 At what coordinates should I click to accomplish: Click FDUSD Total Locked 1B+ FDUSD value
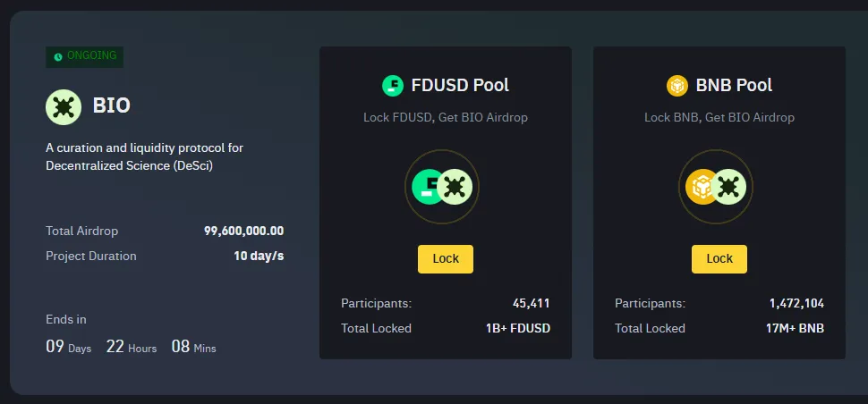pos(517,328)
